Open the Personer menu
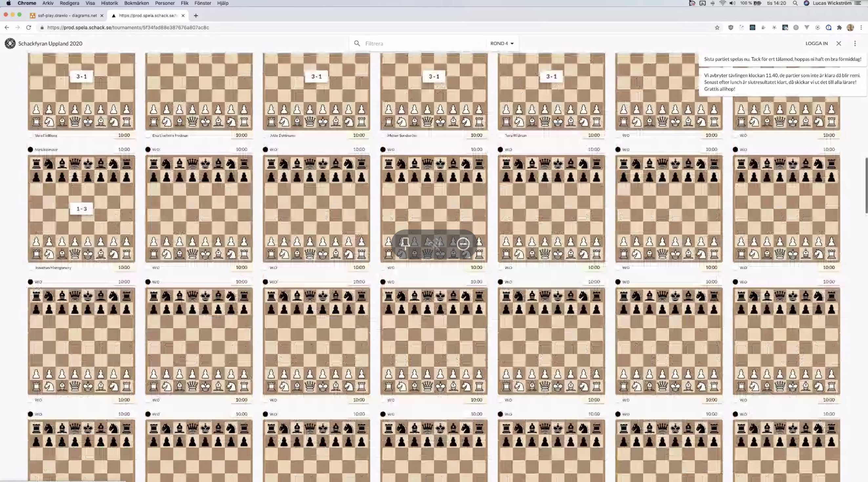This screenshot has width=868, height=482. [164, 3]
